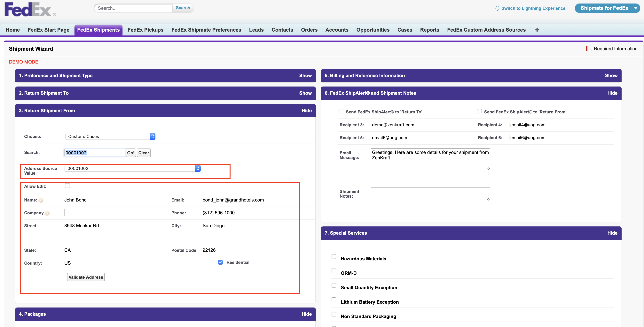Click the Clear button

pyautogui.click(x=144, y=153)
